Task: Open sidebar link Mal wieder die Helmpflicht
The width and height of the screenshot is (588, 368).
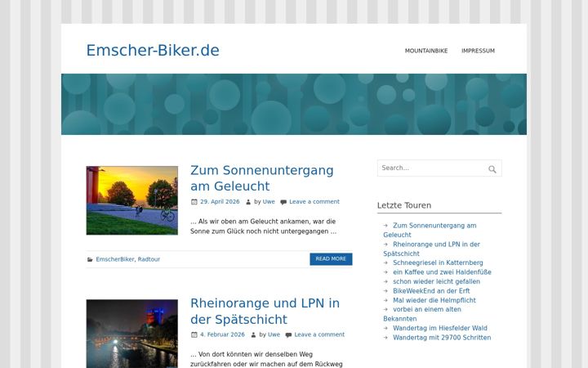Action: [434, 300]
